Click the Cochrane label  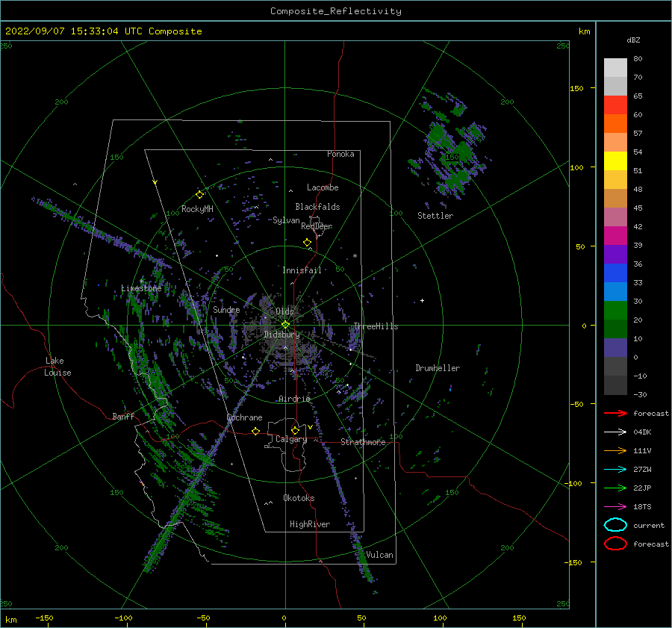coord(244,417)
